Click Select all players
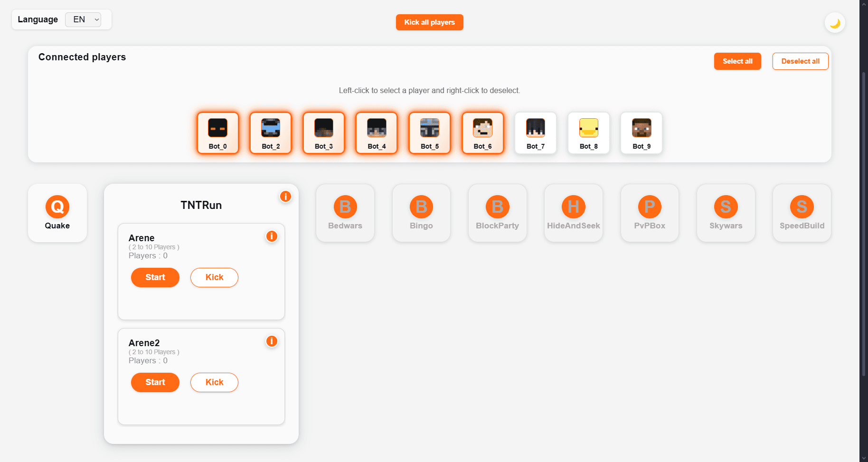This screenshot has width=868, height=462. pos(737,61)
